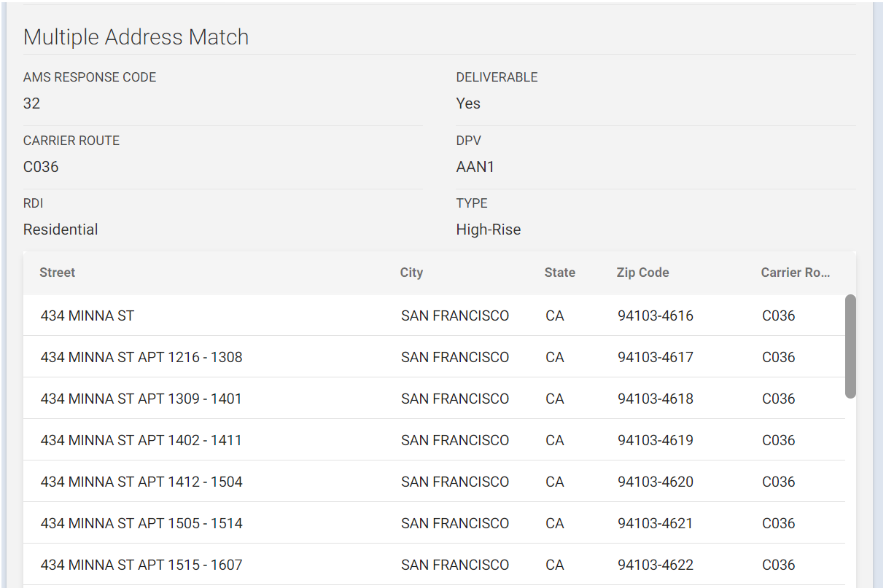Click the TYPE value High-Rise
This screenshot has height=588, width=886.
[488, 230]
